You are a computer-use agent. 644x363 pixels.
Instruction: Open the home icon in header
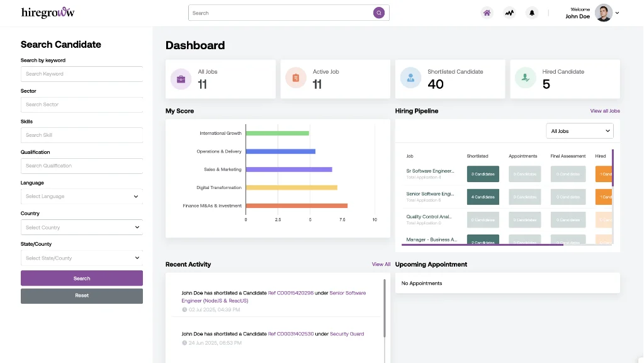tap(487, 13)
